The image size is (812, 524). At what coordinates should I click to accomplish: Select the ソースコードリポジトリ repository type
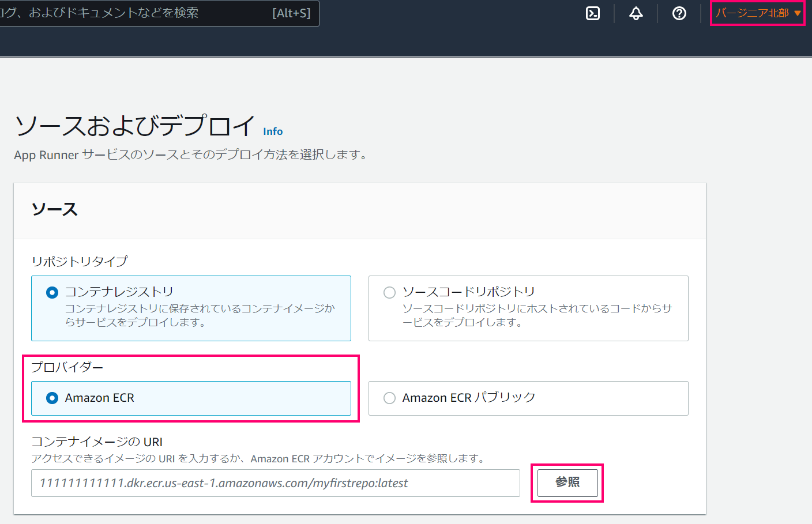click(389, 292)
